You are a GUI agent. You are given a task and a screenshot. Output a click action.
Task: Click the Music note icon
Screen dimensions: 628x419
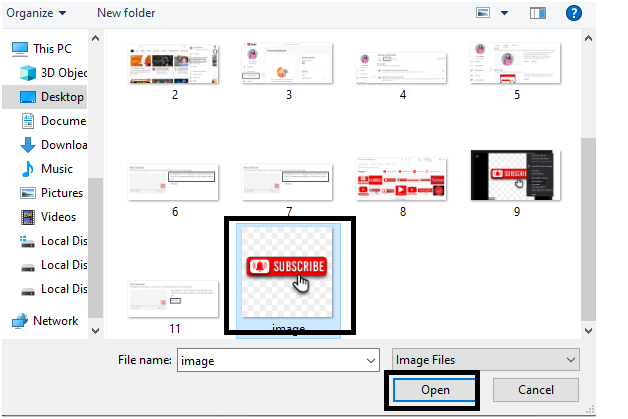[x=28, y=169]
